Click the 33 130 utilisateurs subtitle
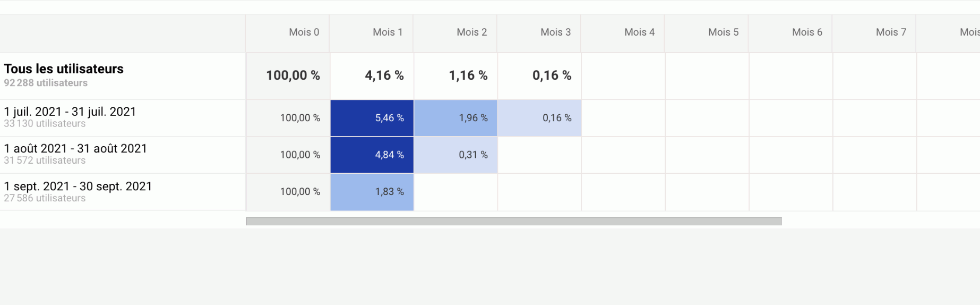 coord(45,124)
